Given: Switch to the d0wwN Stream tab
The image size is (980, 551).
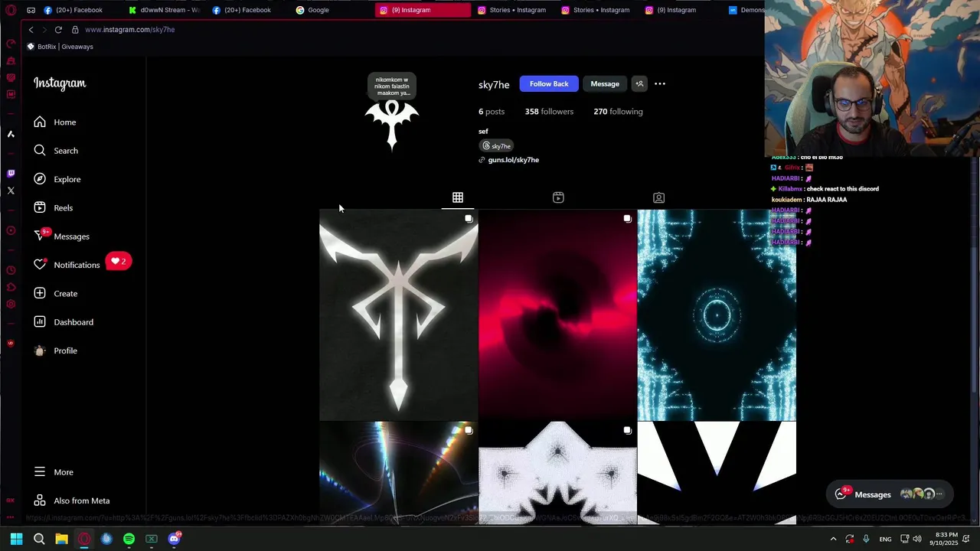Looking at the screenshot, I should pos(164,10).
